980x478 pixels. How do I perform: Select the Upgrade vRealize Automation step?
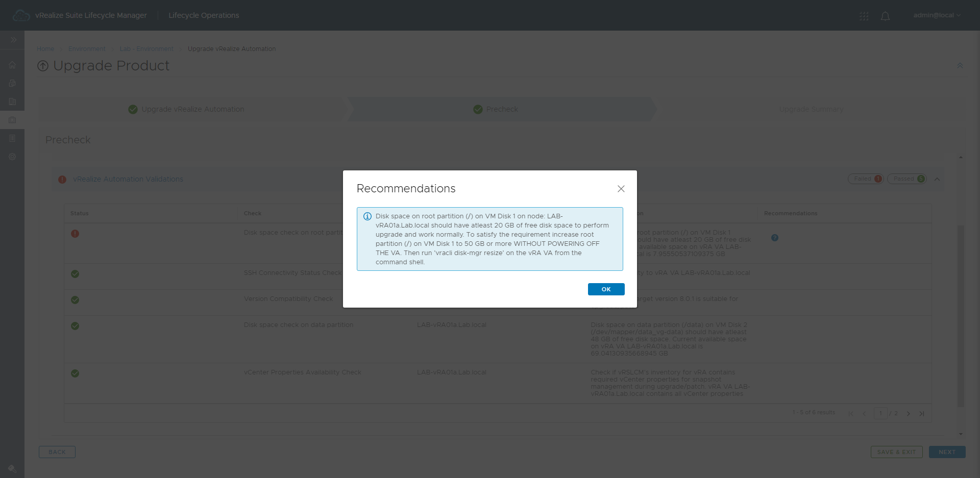pyautogui.click(x=193, y=109)
